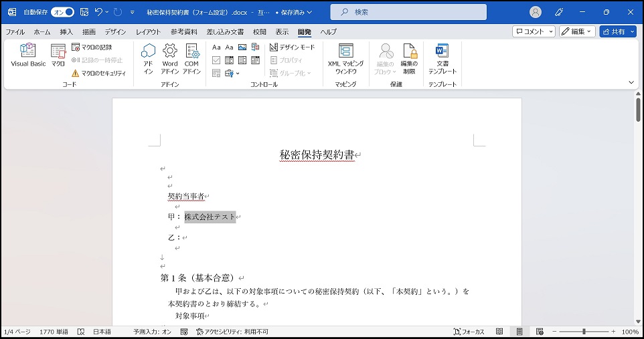This screenshot has height=339, width=644.
Task: Toggle text predictions (予測入力: オン)
Action: coord(152,332)
